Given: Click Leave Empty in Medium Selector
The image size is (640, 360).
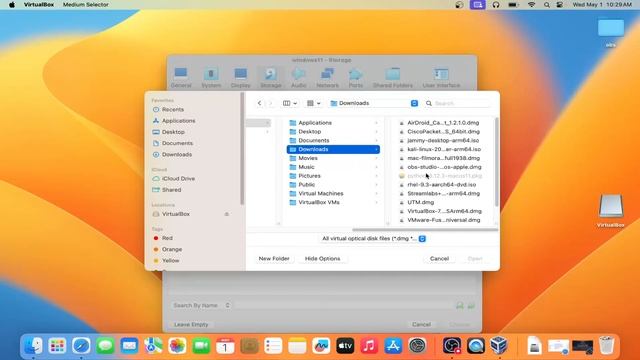Looking at the screenshot, I should click(x=191, y=324).
